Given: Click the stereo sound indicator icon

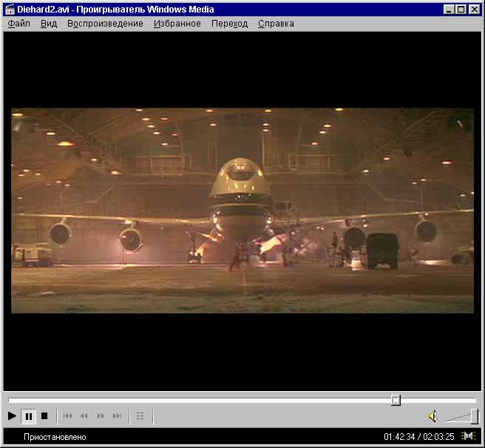Looking at the screenshot, I should 469,437.
